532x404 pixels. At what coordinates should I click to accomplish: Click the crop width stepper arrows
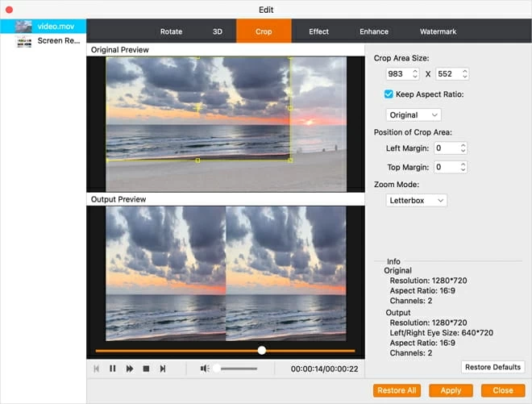(415, 74)
